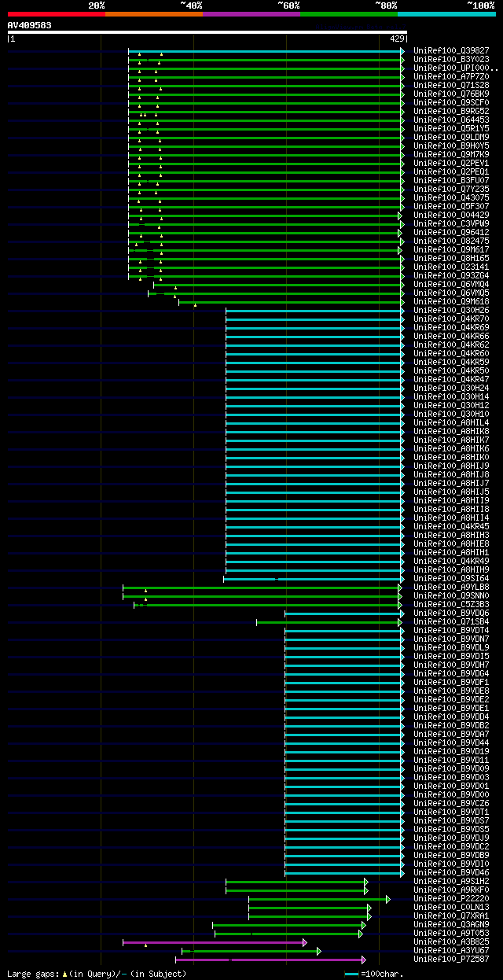Click the query name AV409583
The image size is (503, 980).
coord(30,25)
